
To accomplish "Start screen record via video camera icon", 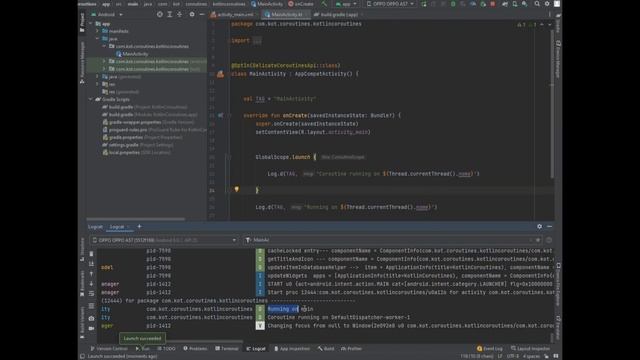I will (91, 328).
